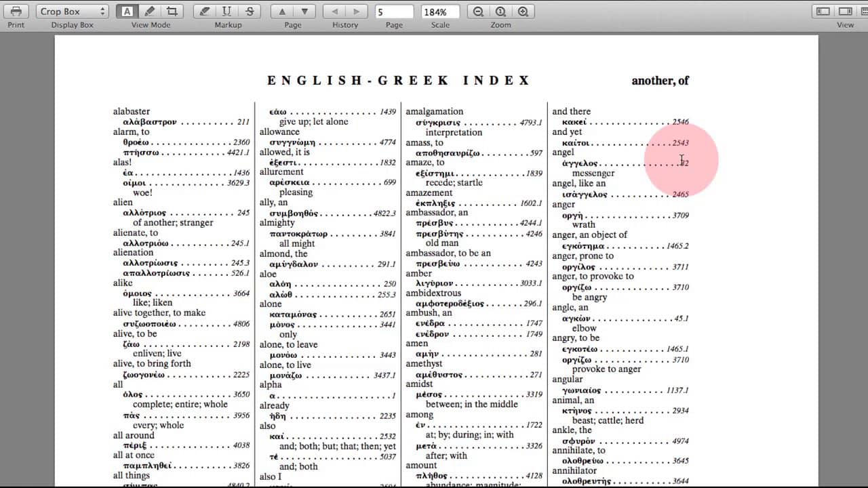Click the 'alas!' entry

coord(122,163)
